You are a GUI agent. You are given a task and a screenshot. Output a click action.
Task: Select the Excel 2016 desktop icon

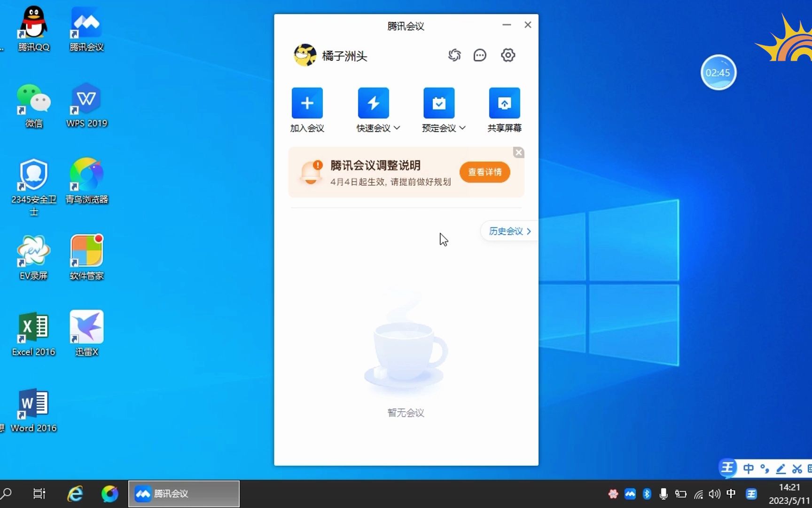click(x=33, y=334)
